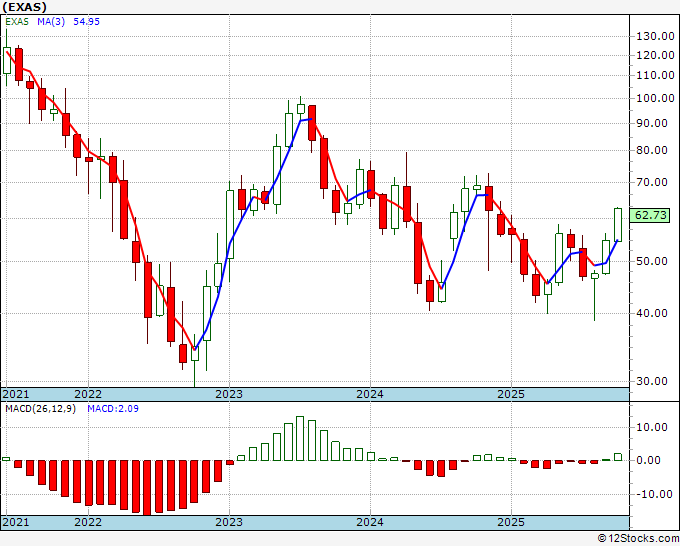
Task: Click 2023 on the MACD panel timeline
Action: [x=229, y=522]
